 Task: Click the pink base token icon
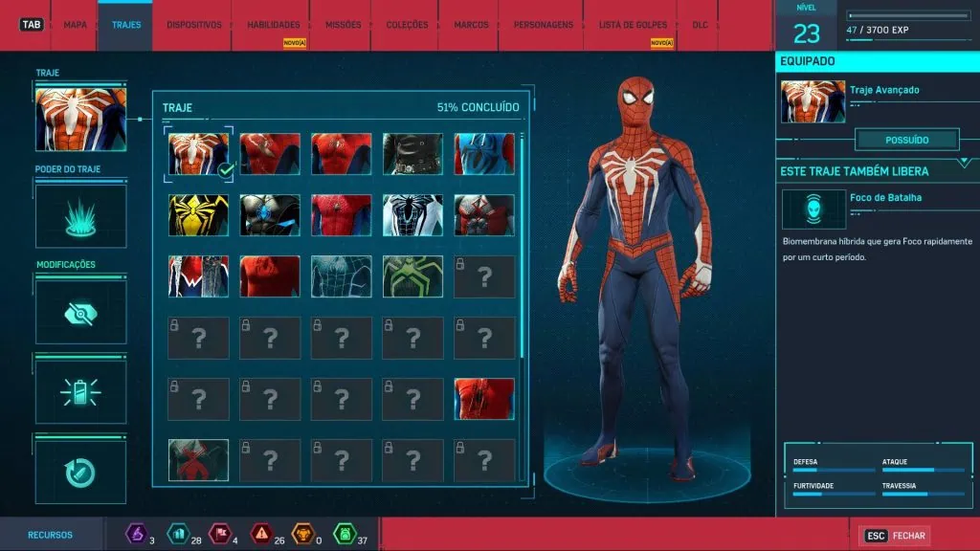[x=220, y=534]
